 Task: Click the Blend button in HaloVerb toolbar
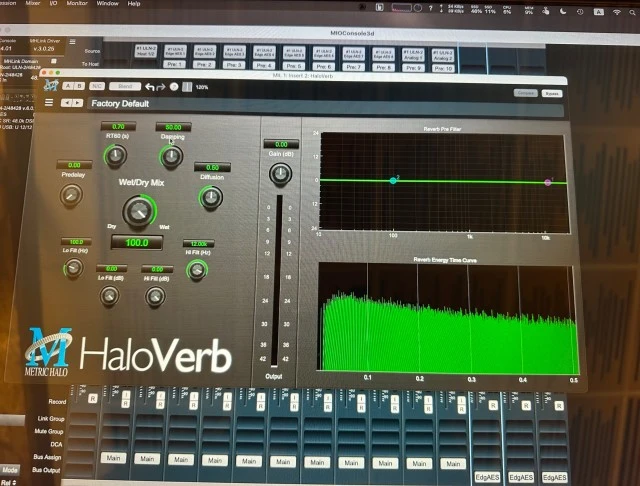click(x=125, y=86)
